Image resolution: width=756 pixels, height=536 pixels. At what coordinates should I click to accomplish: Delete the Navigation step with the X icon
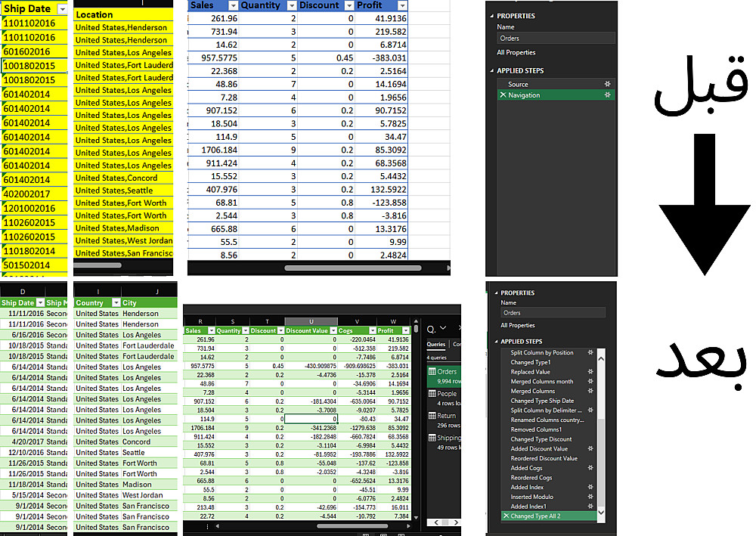[503, 95]
